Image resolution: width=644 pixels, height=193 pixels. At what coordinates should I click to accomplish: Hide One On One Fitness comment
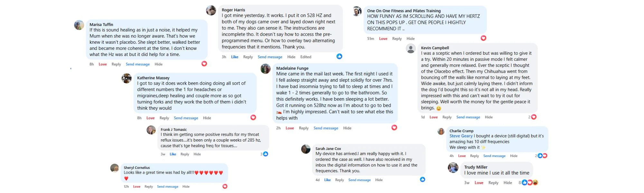coord(410,39)
